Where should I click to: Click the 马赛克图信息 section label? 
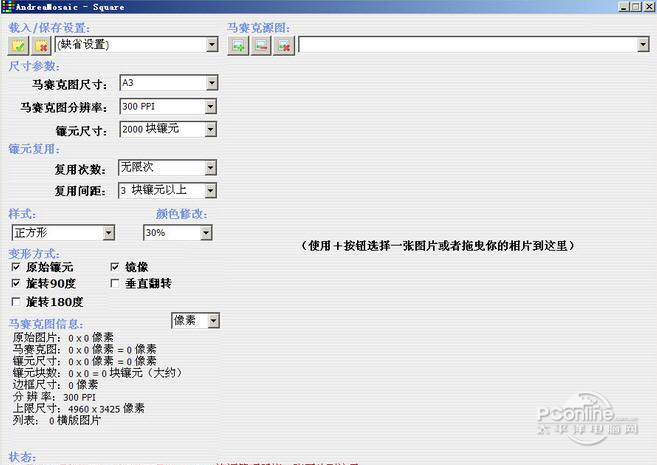coord(46,324)
